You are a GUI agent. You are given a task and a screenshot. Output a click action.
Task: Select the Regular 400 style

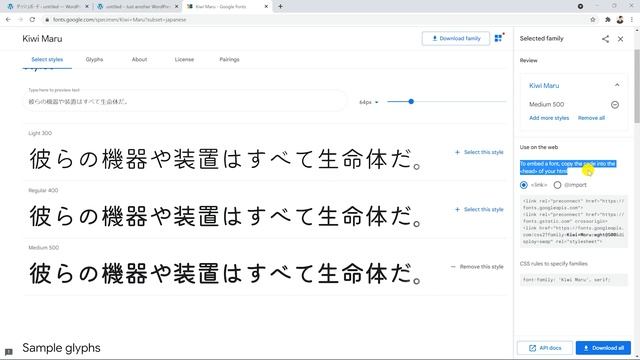tap(479, 209)
